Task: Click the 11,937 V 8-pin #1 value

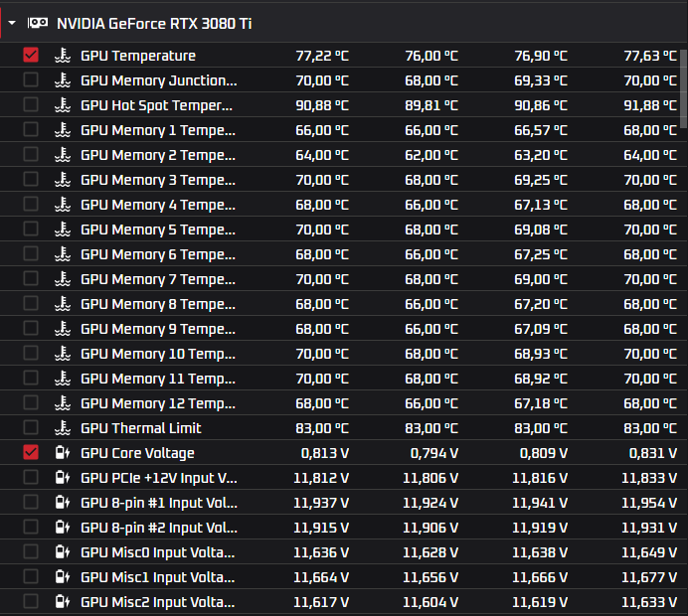Action: coord(321,503)
